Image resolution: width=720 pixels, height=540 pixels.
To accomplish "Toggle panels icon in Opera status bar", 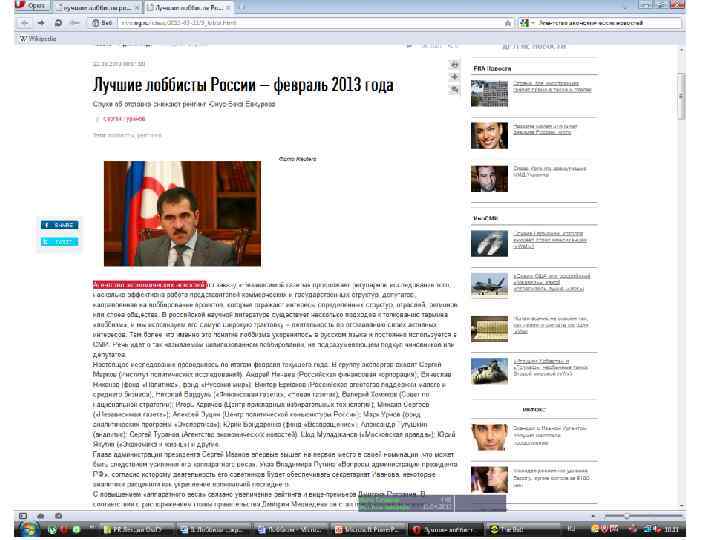I will 23,516.
